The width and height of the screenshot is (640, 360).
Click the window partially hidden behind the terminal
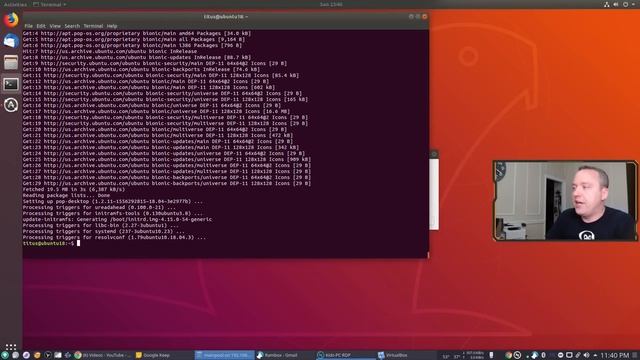coord(434,190)
